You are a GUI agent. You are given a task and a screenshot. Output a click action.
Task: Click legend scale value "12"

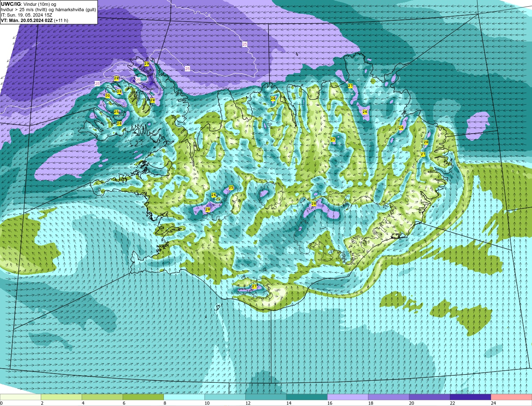248,403
